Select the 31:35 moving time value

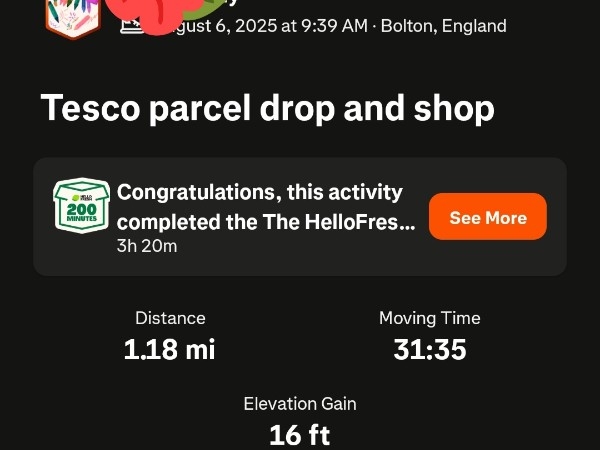pos(429,349)
